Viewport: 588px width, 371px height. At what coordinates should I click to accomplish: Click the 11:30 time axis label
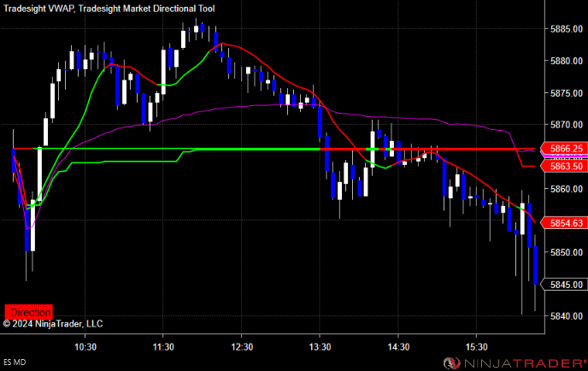[163, 346]
